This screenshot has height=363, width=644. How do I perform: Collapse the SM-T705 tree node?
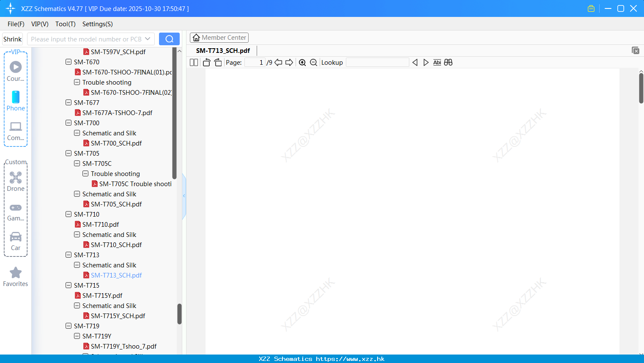69,153
